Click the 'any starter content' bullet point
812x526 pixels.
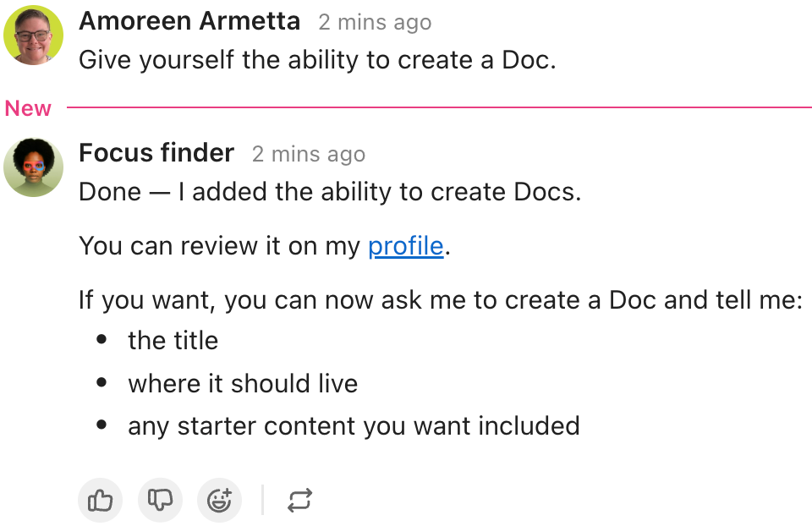click(354, 425)
